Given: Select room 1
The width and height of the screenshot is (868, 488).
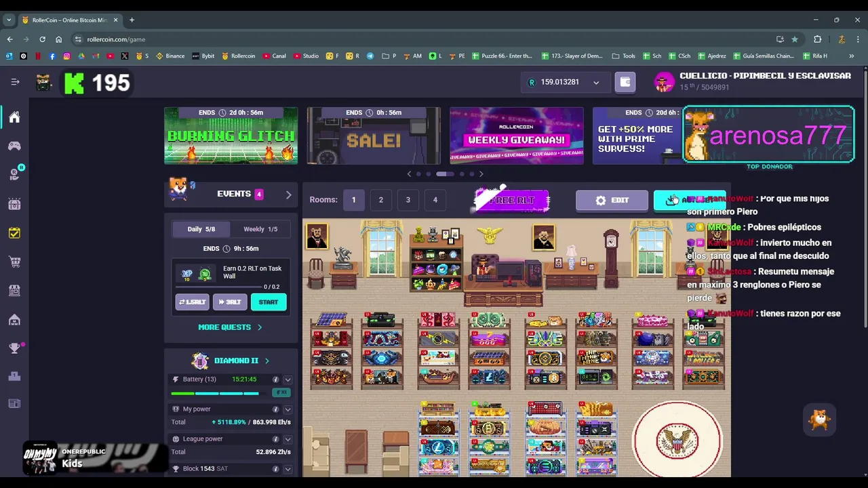Looking at the screenshot, I should tap(353, 200).
